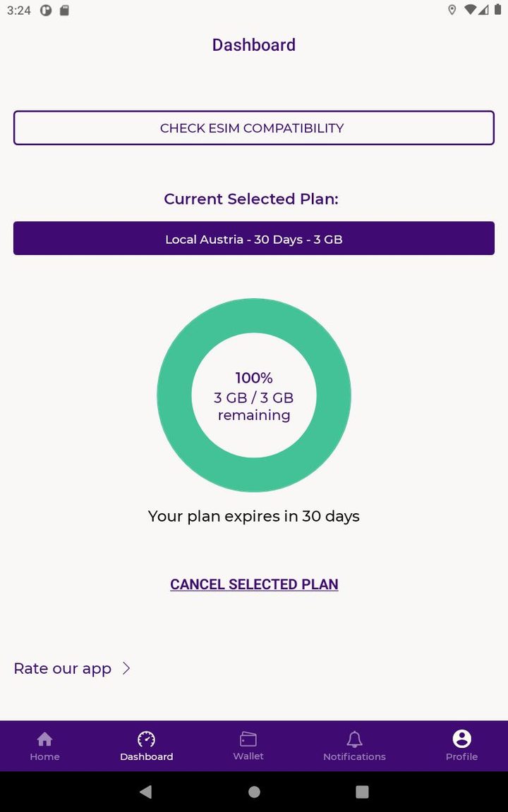Image resolution: width=508 pixels, height=812 pixels.
Task: Open the Local Austria plan selector
Action: [254, 239]
